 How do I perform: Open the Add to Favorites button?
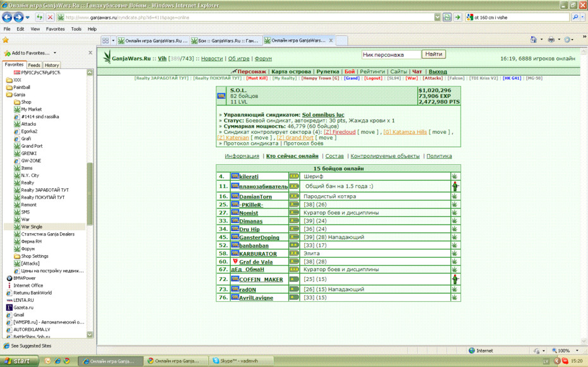[27, 53]
